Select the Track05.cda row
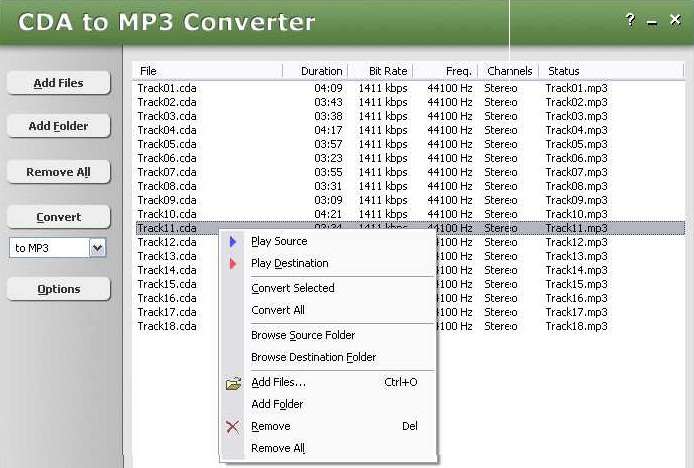694x468 pixels. tap(167, 144)
